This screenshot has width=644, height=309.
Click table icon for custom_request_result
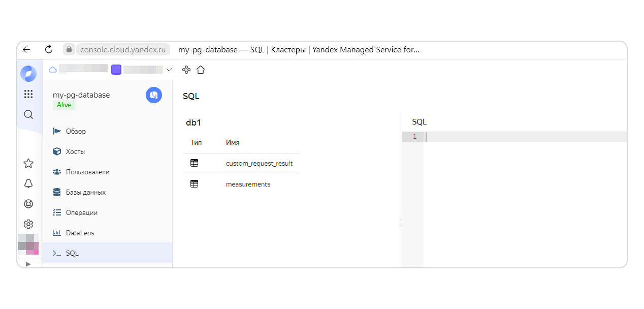194,163
